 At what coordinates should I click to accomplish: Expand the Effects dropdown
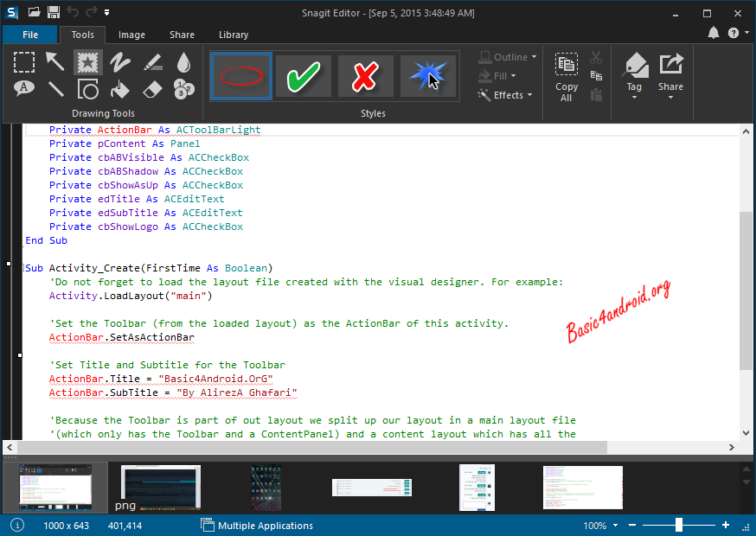(507, 95)
